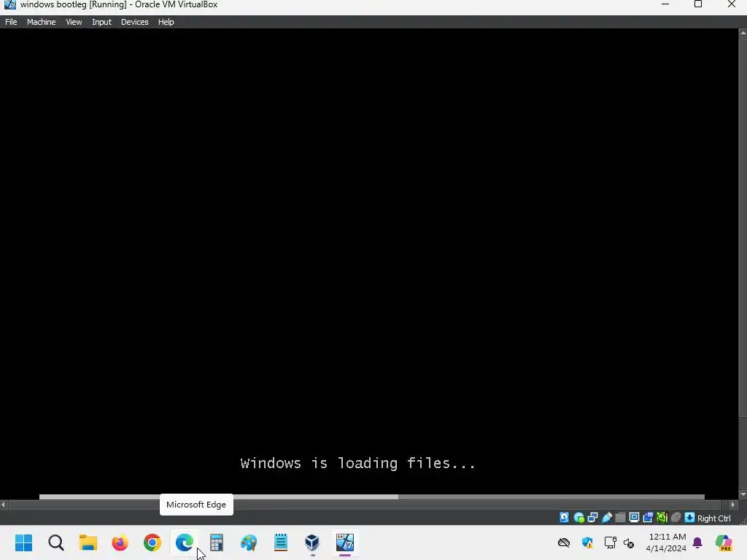Screen dimensions: 747x560
Task: Click the vertical scrollbar down arrow
Action: 743,495
